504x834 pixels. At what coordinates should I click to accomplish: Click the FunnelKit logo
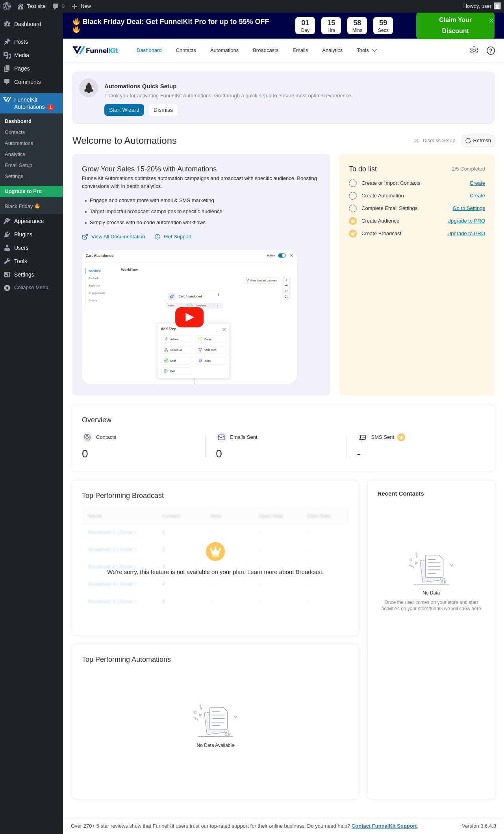point(95,50)
